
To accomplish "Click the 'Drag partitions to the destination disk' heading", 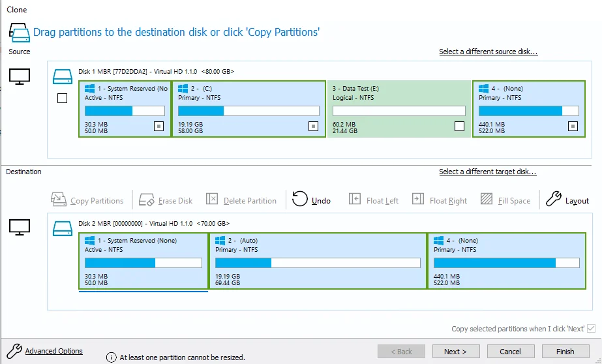I will [x=176, y=32].
